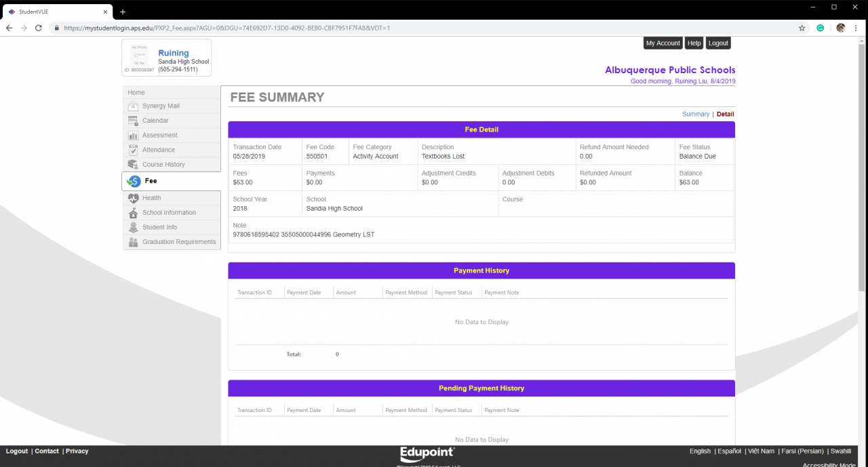Click the Calendar sidebar icon
The image size is (868, 467).
[133, 121]
